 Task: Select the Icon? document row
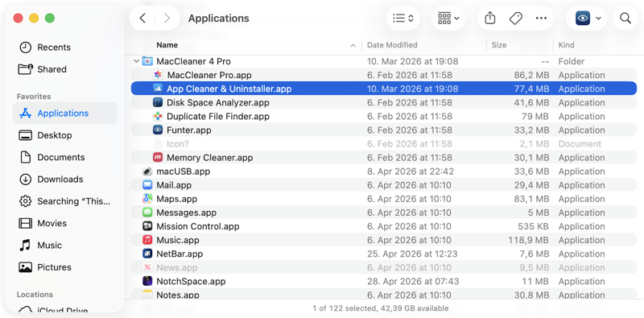(x=384, y=144)
